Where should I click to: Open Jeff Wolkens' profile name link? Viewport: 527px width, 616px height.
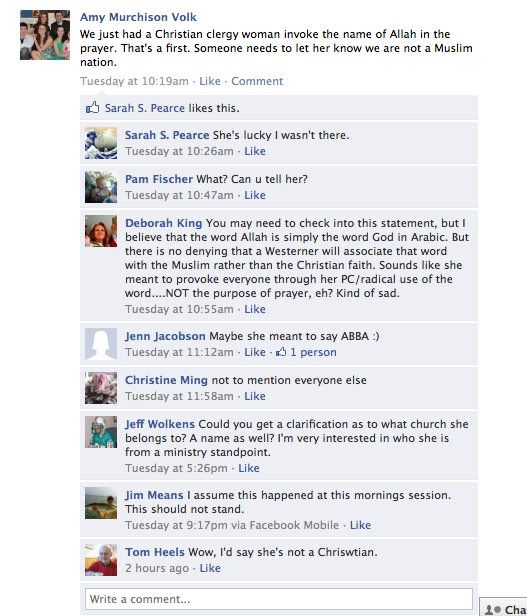(160, 424)
